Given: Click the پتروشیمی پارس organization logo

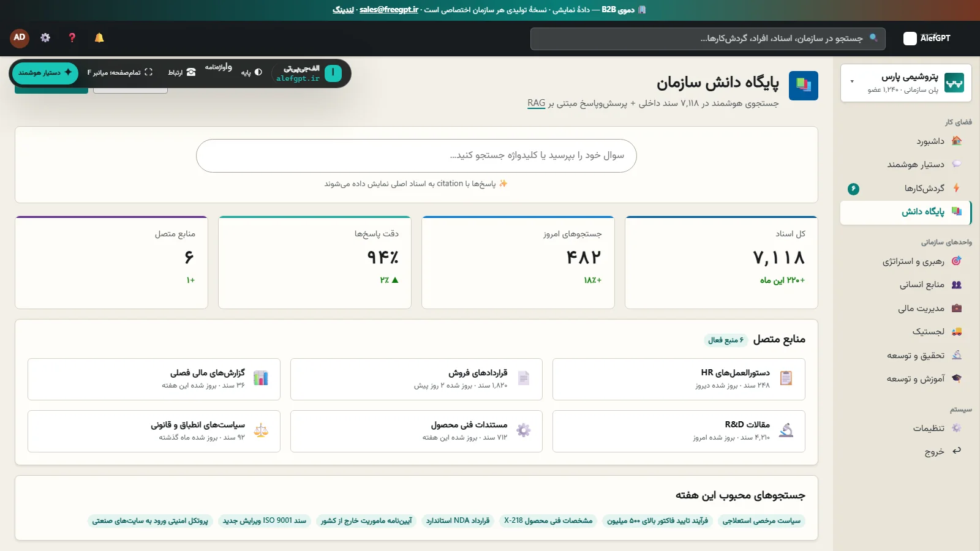Looking at the screenshot, I should click(954, 83).
